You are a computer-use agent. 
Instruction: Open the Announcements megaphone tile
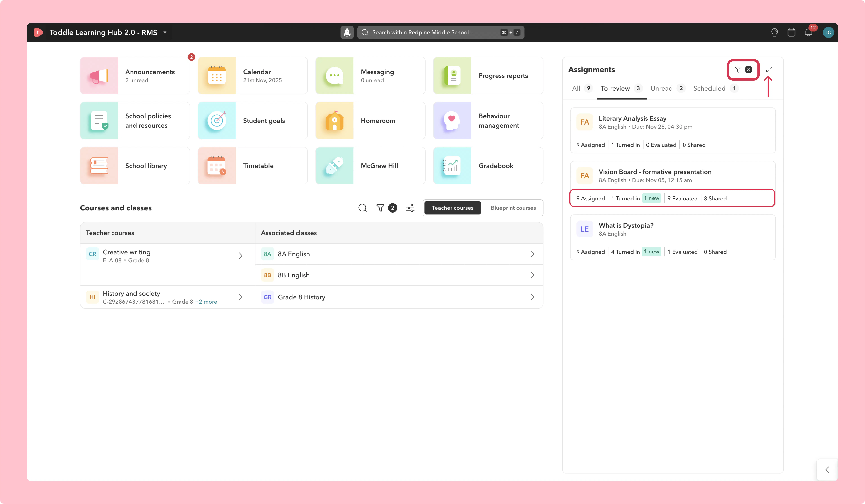point(135,76)
